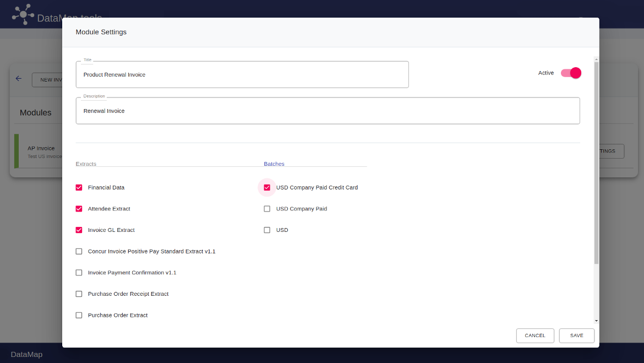Edit the Title input field
Screen dimensions: 644x363
point(242,75)
